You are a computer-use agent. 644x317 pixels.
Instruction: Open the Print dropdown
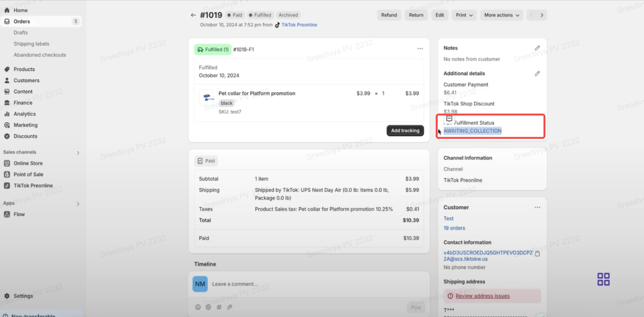tap(464, 15)
